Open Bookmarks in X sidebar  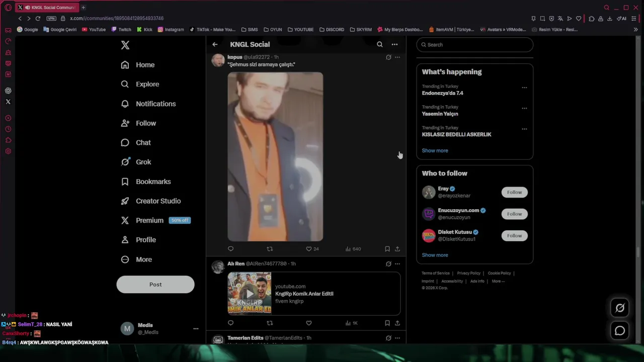tap(146, 182)
